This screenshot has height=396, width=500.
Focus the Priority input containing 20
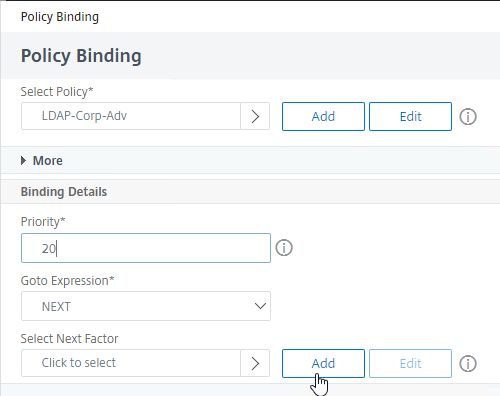click(x=146, y=248)
